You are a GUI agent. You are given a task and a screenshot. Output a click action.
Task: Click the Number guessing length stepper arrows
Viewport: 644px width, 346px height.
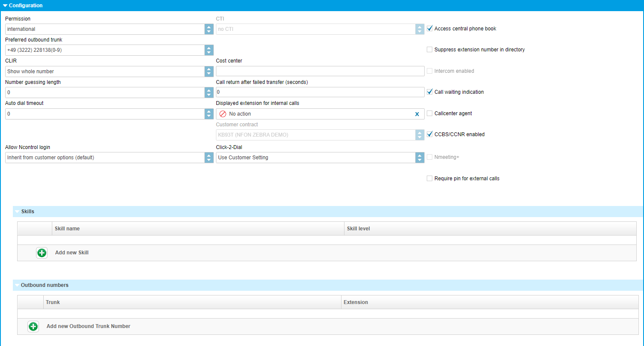[209, 92]
